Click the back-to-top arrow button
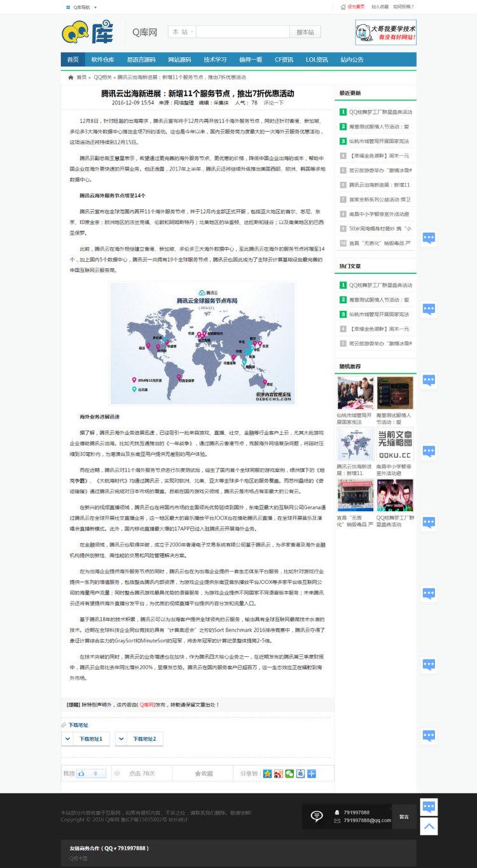 click(429, 826)
